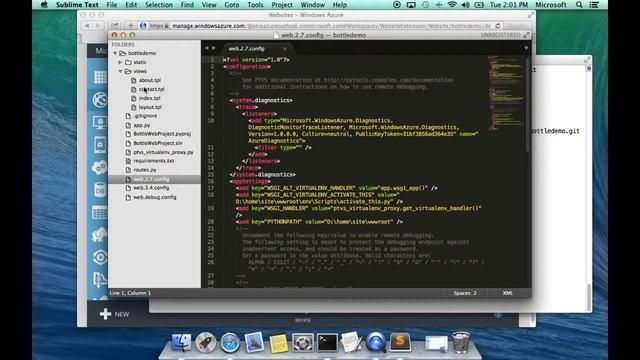Open the Project menu

point(282,5)
